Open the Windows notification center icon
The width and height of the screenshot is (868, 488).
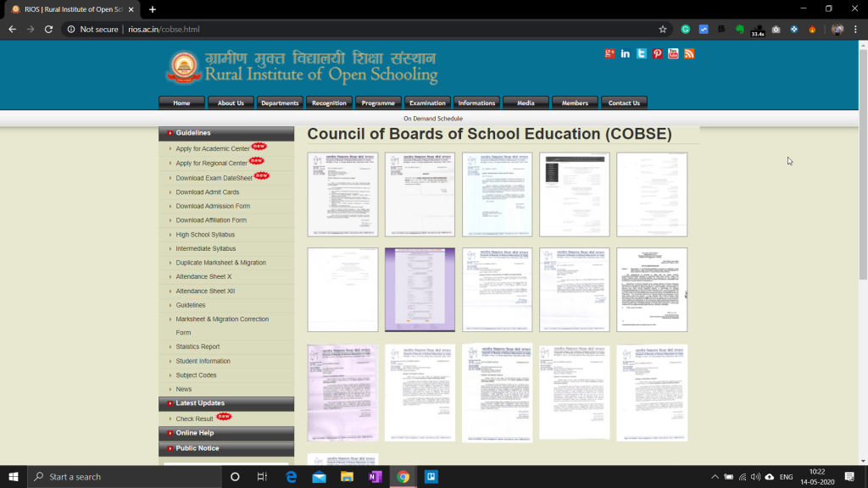(x=849, y=477)
